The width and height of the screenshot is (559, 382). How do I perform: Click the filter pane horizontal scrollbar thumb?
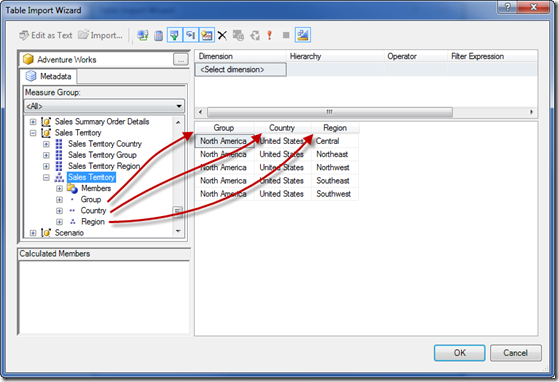point(330,112)
